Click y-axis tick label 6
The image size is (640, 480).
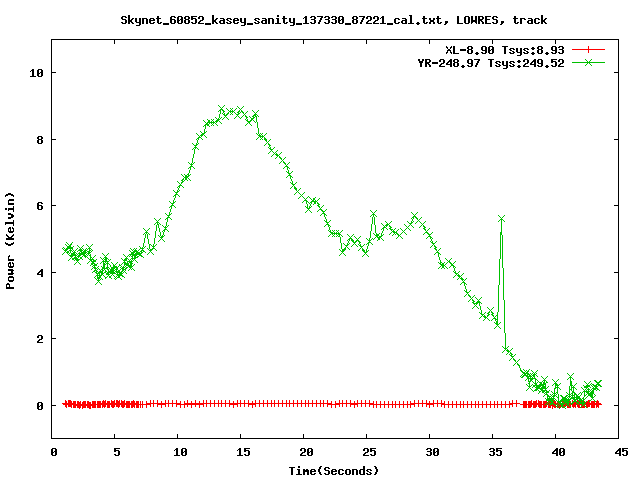pos(40,206)
